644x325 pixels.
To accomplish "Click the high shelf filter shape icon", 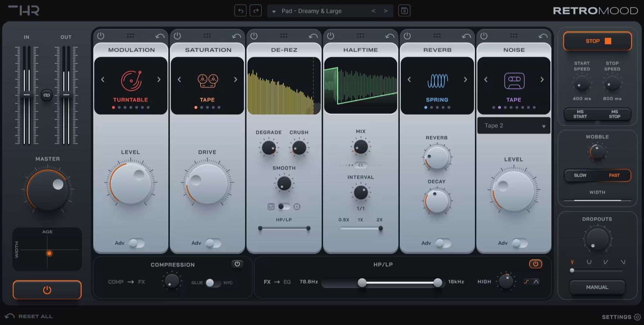I will click(x=526, y=282).
